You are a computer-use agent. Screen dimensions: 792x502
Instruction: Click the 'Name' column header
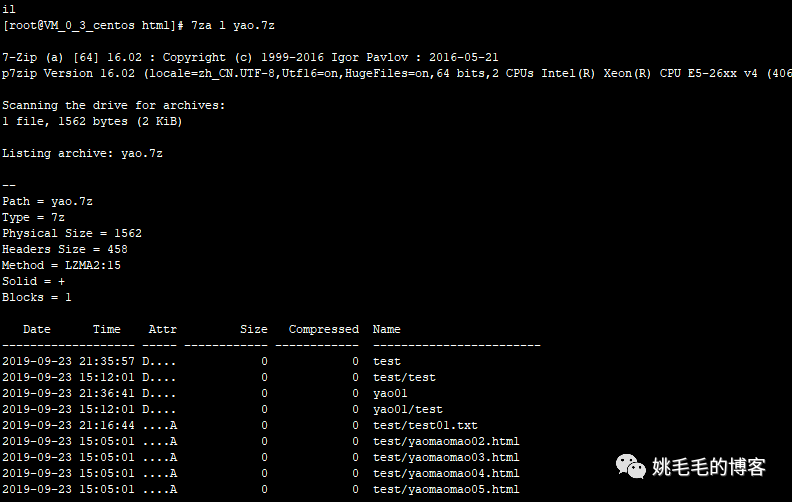coord(386,329)
